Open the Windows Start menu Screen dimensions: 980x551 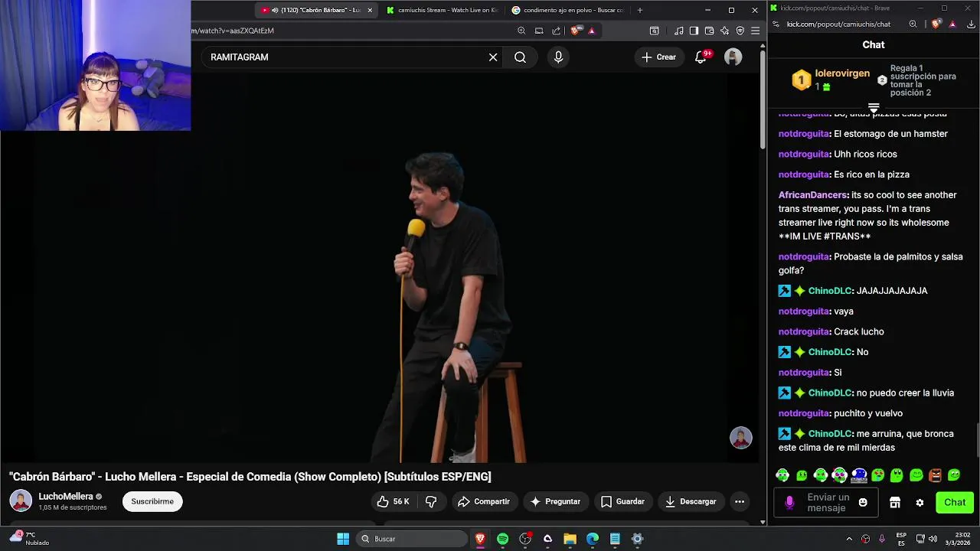coord(343,539)
